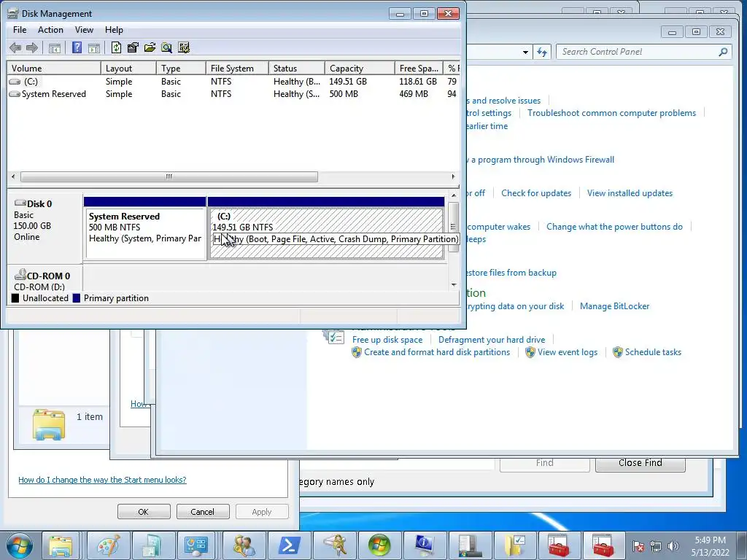Open 'Create and format hard disk partitions' link
The height and width of the screenshot is (560, 747).
(437, 352)
